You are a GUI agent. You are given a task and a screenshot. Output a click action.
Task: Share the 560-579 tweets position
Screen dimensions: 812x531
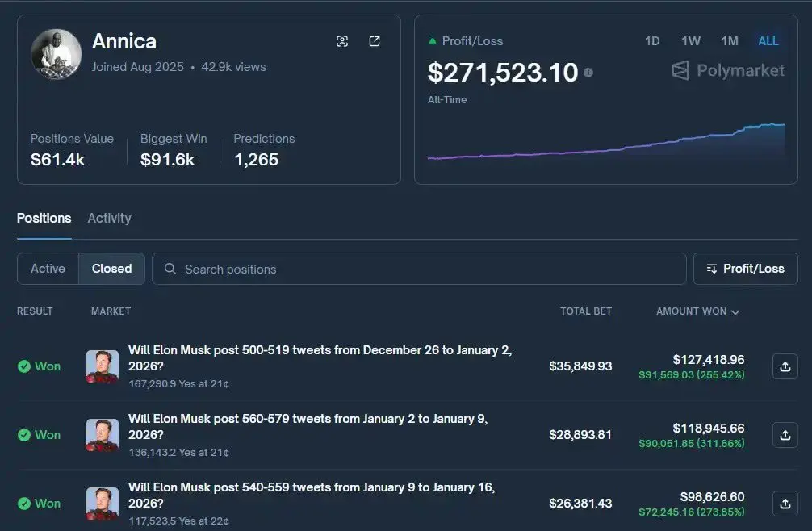pyautogui.click(x=785, y=435)
